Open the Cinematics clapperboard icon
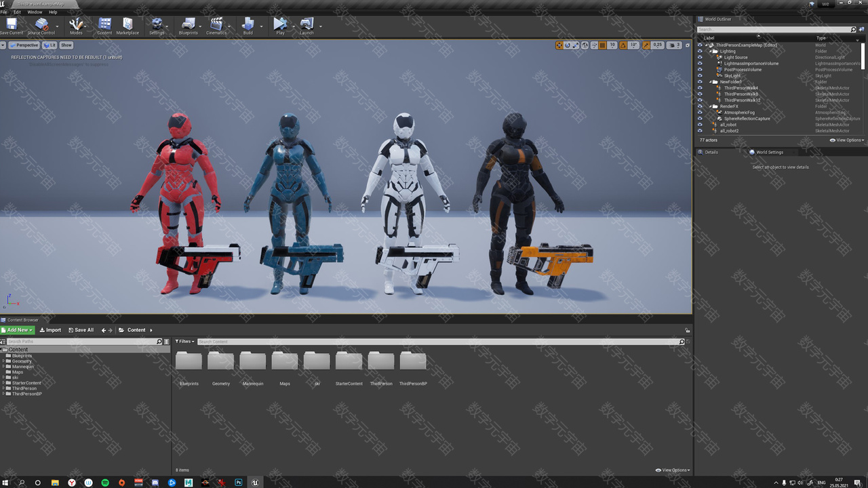Viewport: 868px width, 488px height. [x=216, y=26]
